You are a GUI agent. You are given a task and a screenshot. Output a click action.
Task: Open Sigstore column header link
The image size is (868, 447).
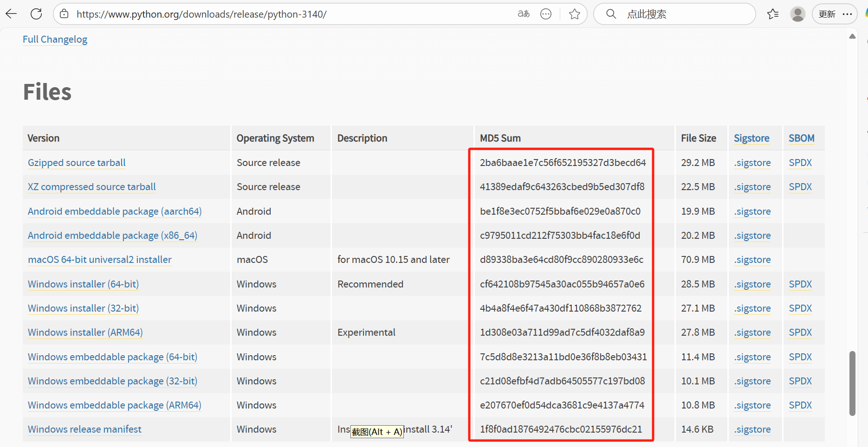tap(751, 138)
